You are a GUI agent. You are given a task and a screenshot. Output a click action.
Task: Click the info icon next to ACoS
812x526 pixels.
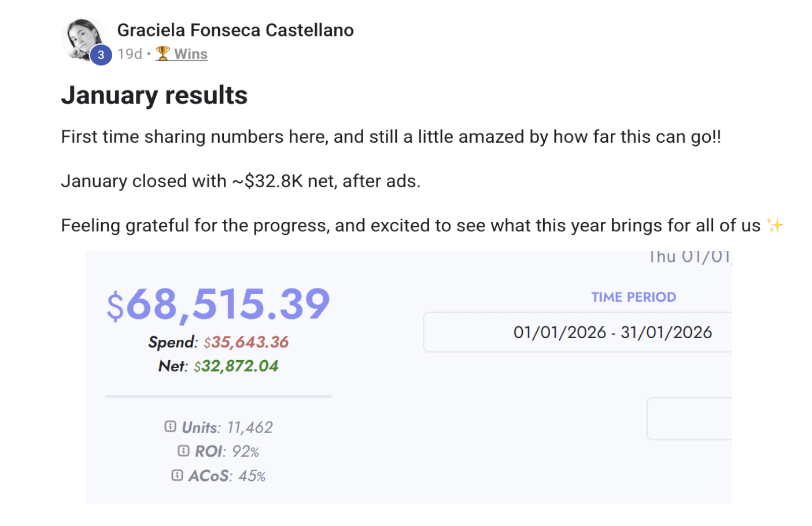tap(177, 475)
